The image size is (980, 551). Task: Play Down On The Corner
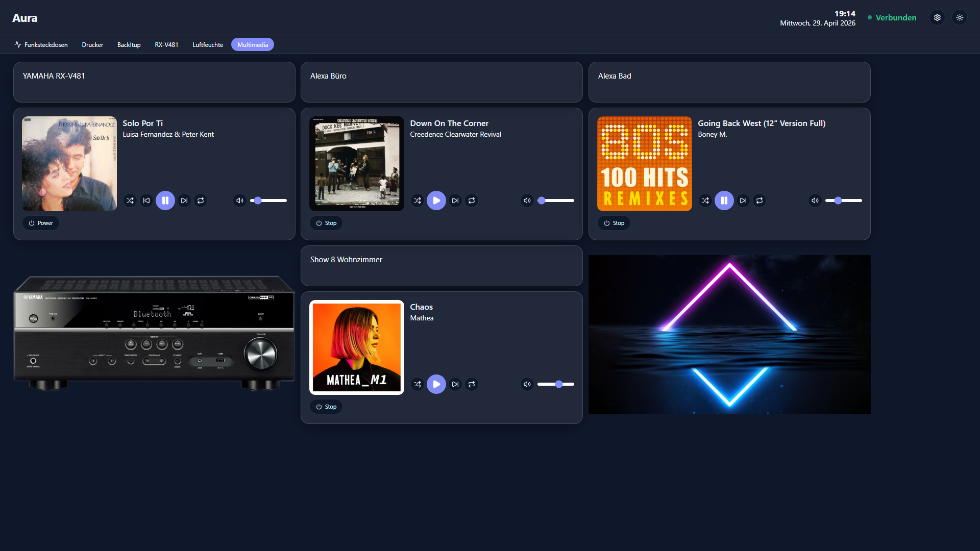[436, 201]
